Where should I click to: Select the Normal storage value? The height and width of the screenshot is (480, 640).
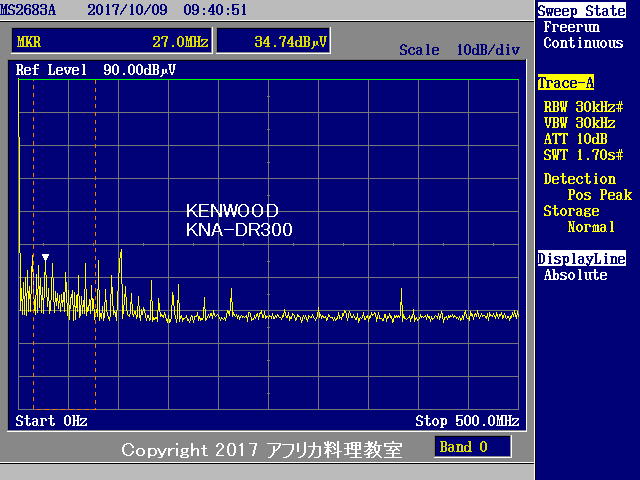tap(591, 227)
